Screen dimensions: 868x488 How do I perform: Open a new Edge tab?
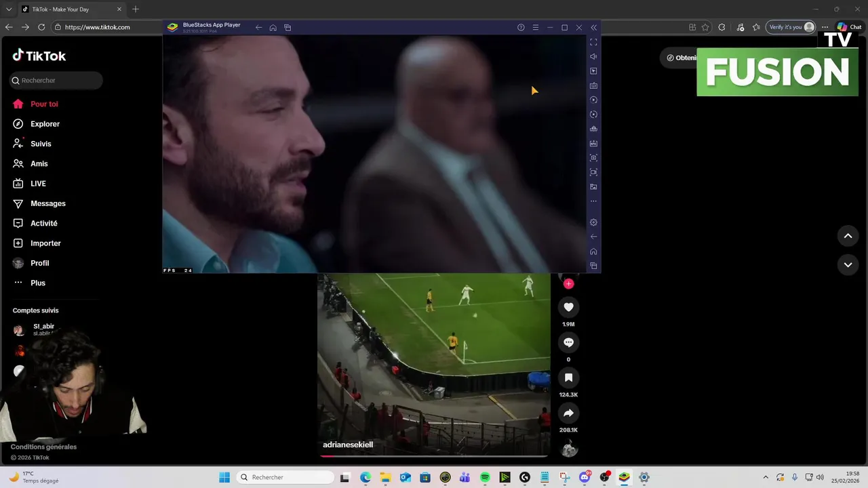136,9
